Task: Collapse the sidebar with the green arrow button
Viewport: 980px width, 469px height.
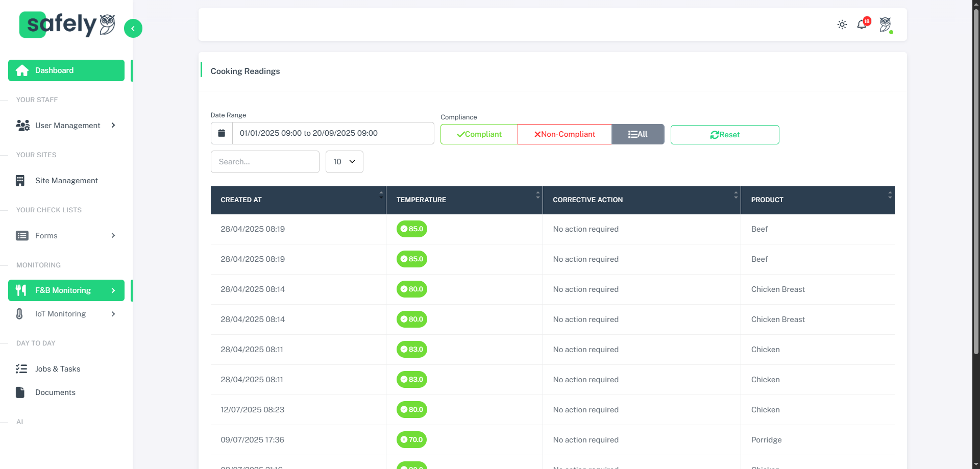Action: (x=133, y=29)
